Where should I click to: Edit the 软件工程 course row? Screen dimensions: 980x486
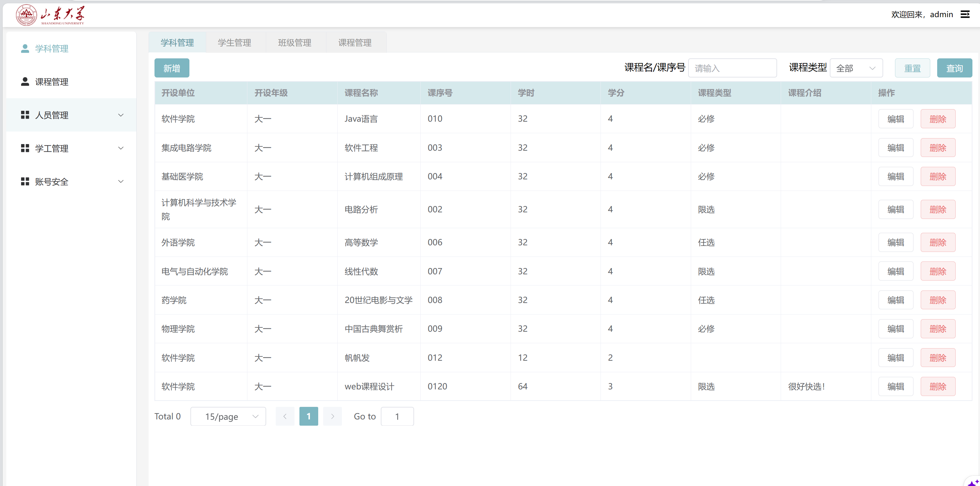pyautogui.click(x=896, y=148)
